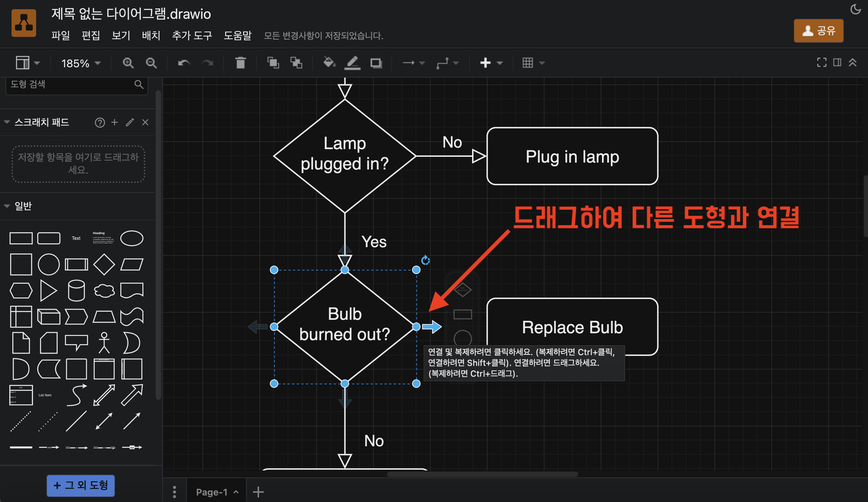Select the hexagon shape in palette
868x502 pixels.
(x=21, y=291)
